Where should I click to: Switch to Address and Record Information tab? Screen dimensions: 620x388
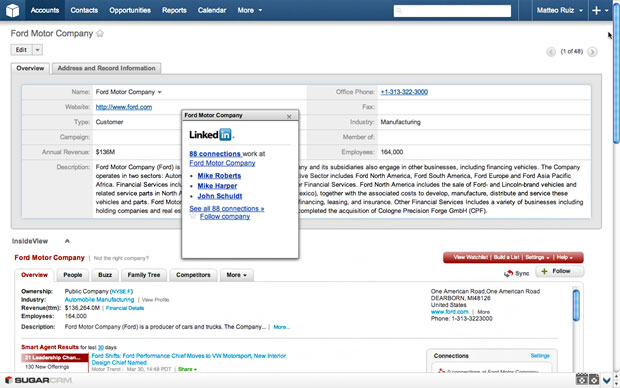point(106,68)
